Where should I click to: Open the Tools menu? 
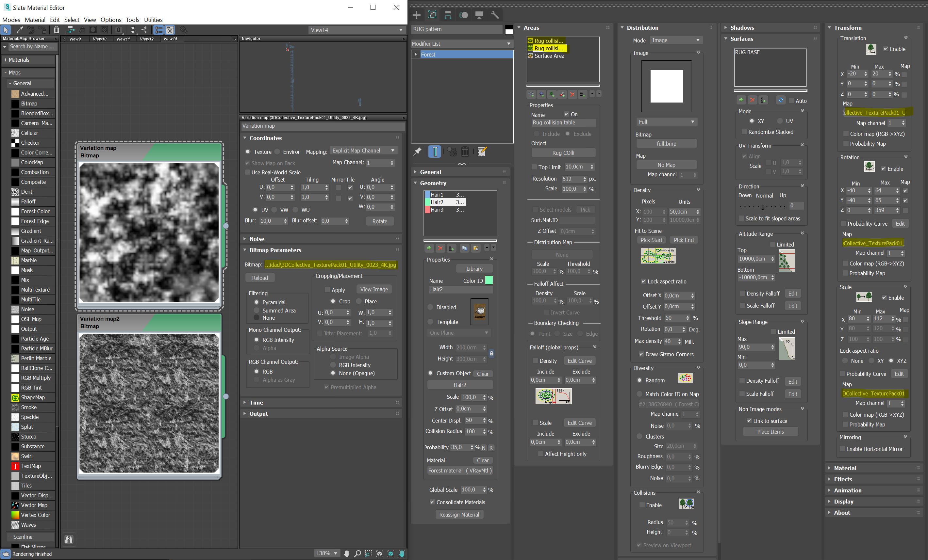(x=133, y=20)
